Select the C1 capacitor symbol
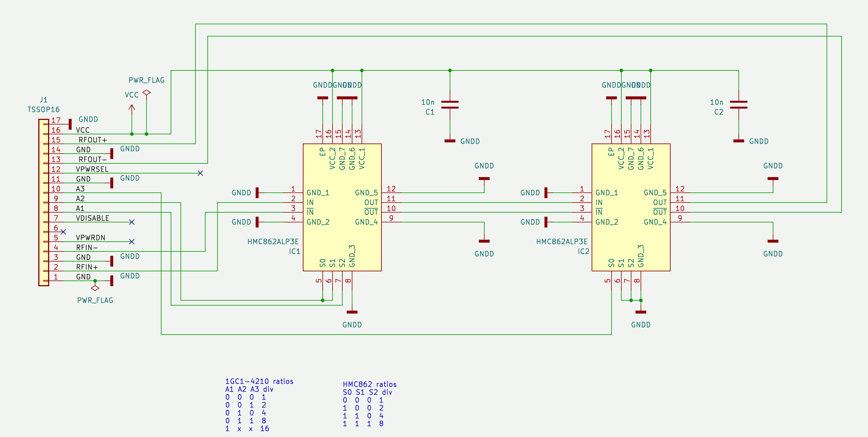Viewport: 868px width, 437px height. (450, 105)
